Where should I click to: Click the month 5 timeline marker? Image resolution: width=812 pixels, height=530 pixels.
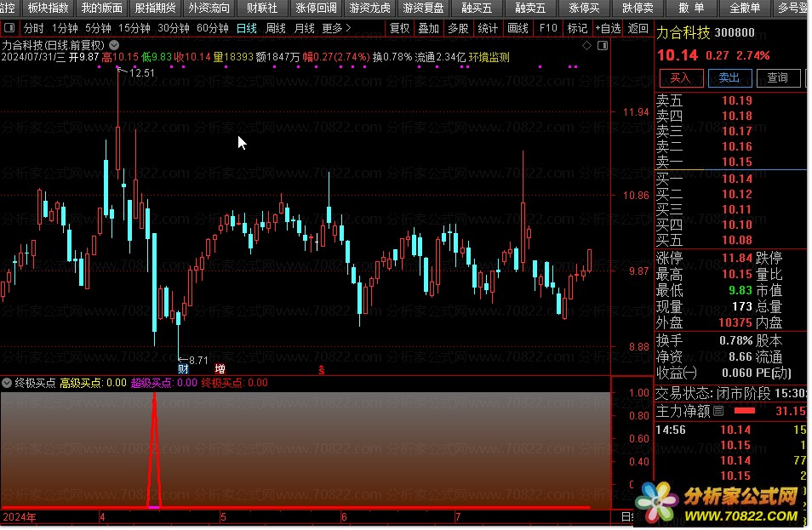[223, 517]
